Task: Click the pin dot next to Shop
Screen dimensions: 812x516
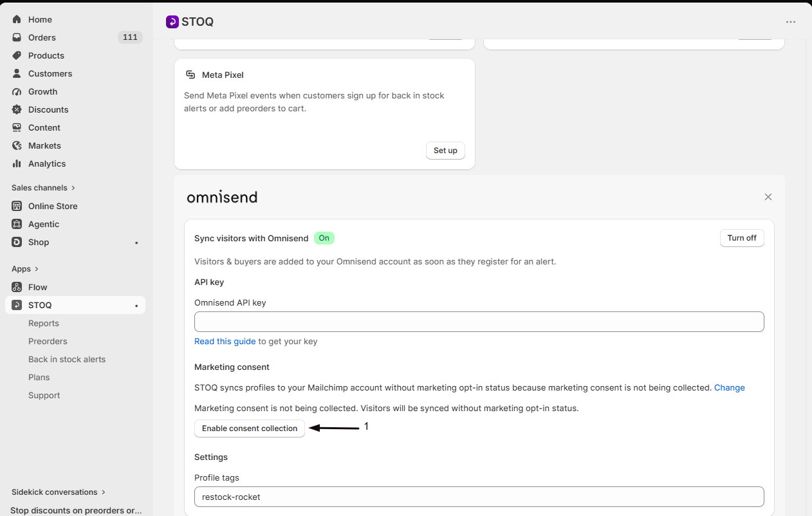Action: tap(136, 243)
